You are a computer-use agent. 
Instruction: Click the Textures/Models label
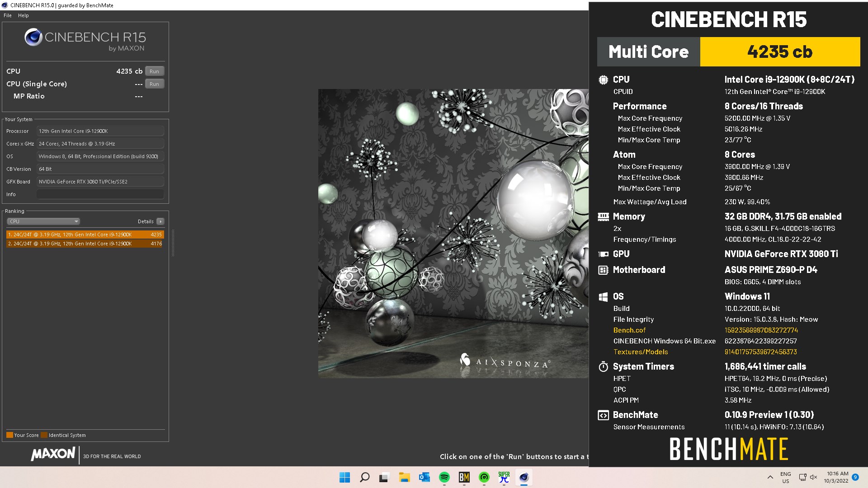pyautogui.click(x=641, y=352)
